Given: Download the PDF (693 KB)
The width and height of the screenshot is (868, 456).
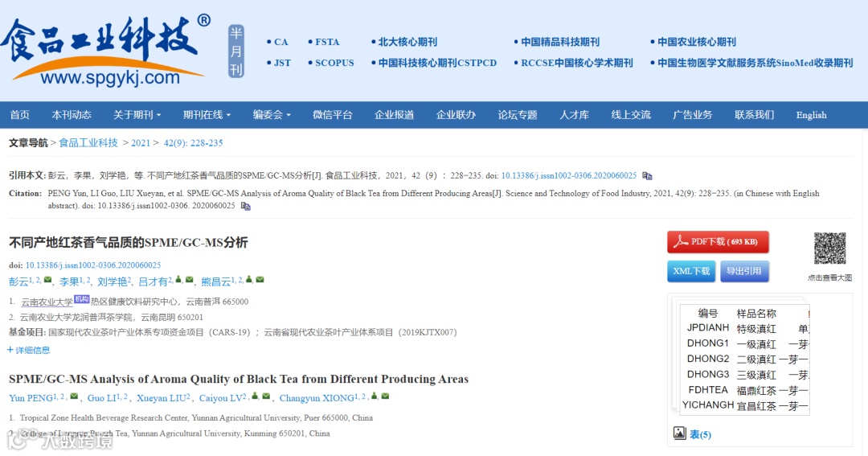Looking at the screenshot, I should point(718,242).
